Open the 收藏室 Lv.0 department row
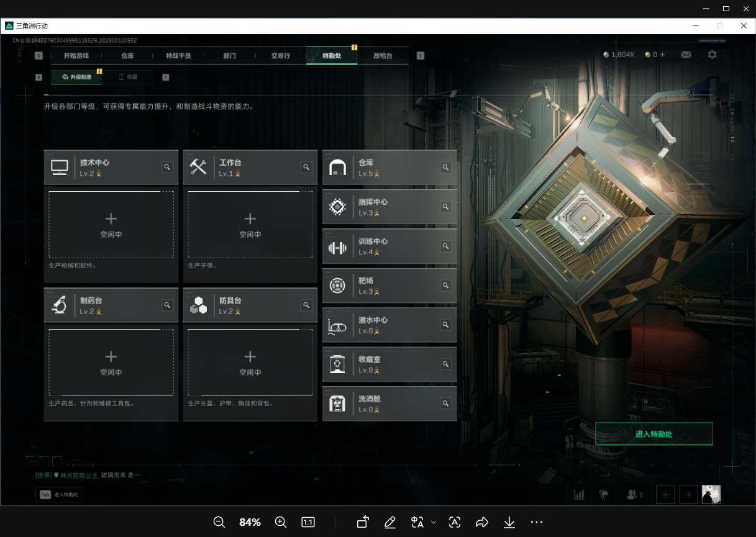 pyautogui.click(x=389, y=364)
